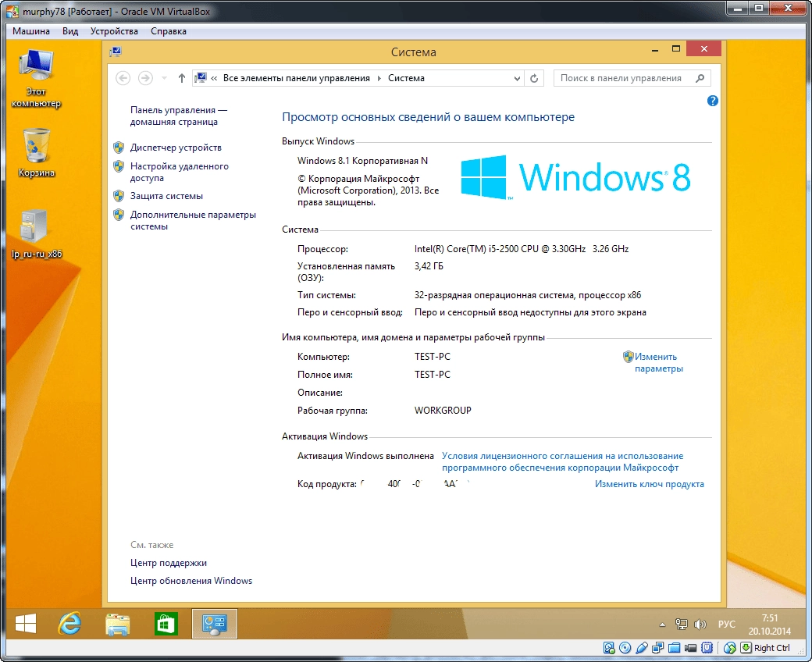The image size is (812, 662).
Task: Maximize the Система window
Action: click(x=676, y=49)
